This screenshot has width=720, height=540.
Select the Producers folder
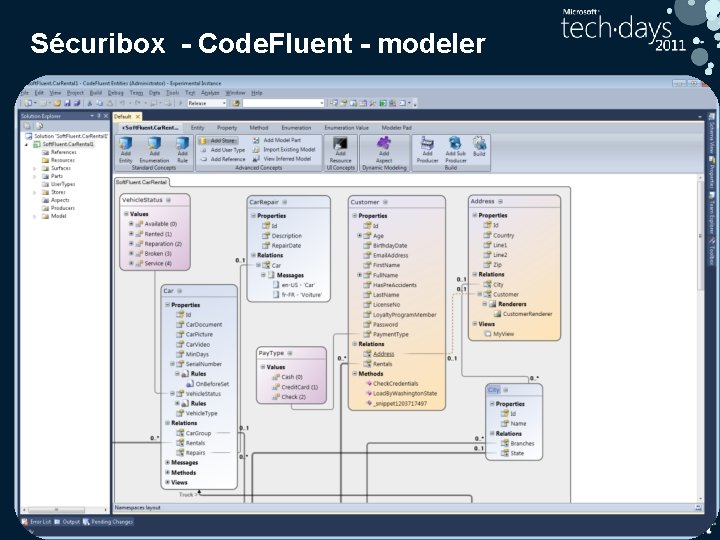pyautogui.click(x=62, y=208)
